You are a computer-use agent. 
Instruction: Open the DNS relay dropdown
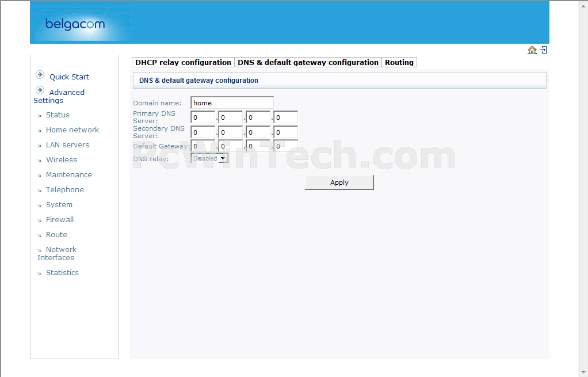[x=209, y=158]
